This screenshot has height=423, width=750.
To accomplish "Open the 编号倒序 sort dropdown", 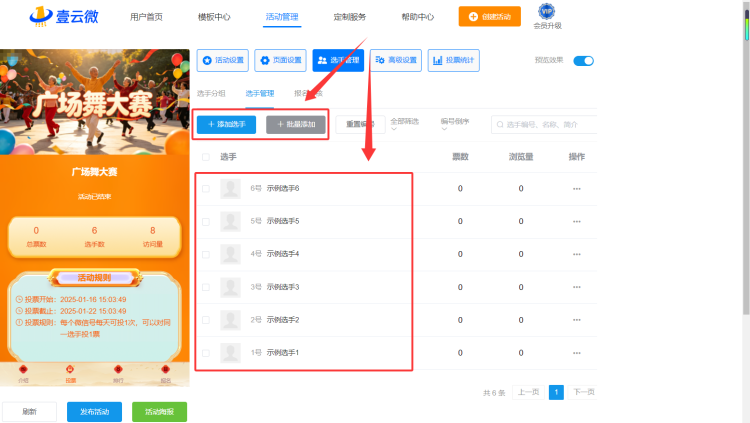I will pyautogui.click(x=455, y=124).
